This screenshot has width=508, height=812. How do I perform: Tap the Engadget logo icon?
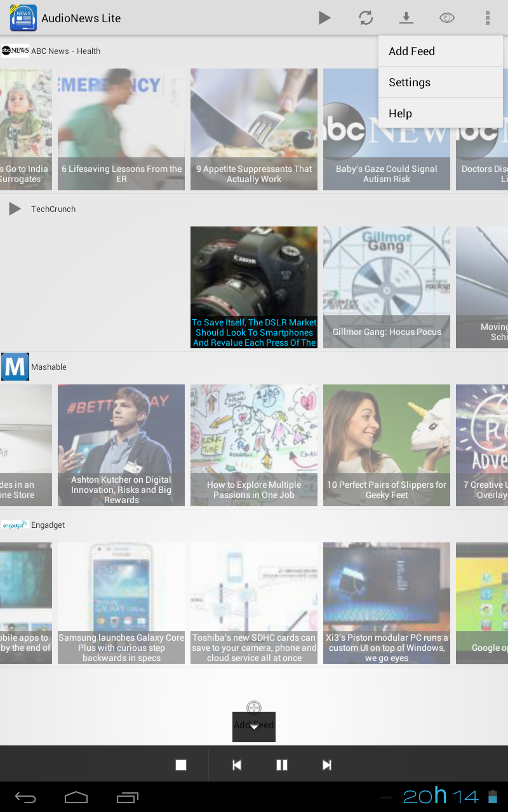15,525
